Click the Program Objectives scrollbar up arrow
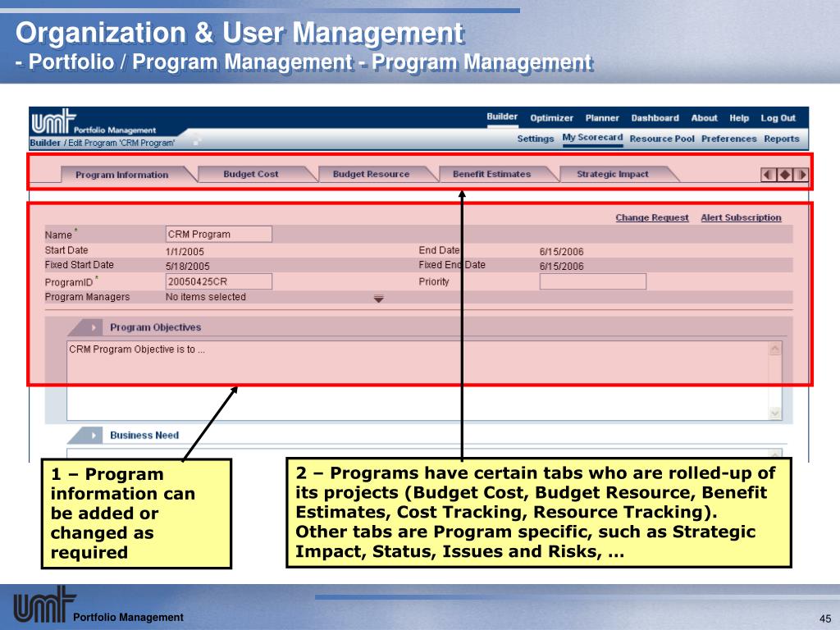 tap(774, 349)
